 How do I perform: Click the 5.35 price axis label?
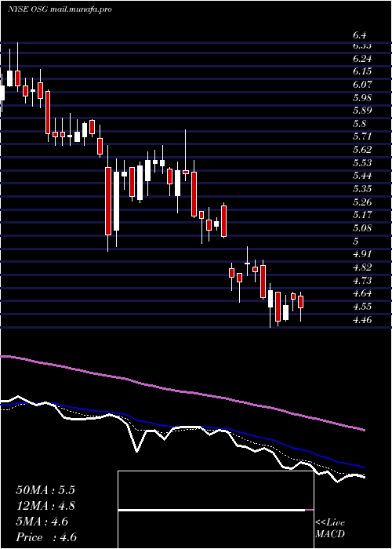point(362,189)
